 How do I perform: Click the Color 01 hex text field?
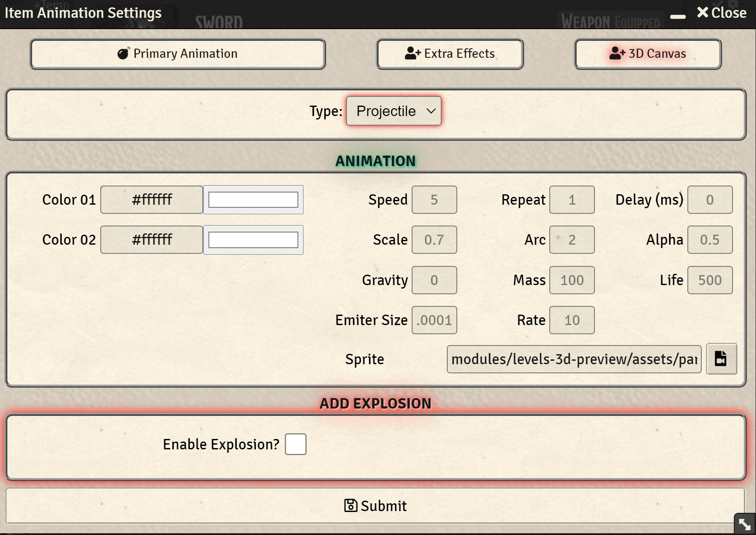coord(152,200)
